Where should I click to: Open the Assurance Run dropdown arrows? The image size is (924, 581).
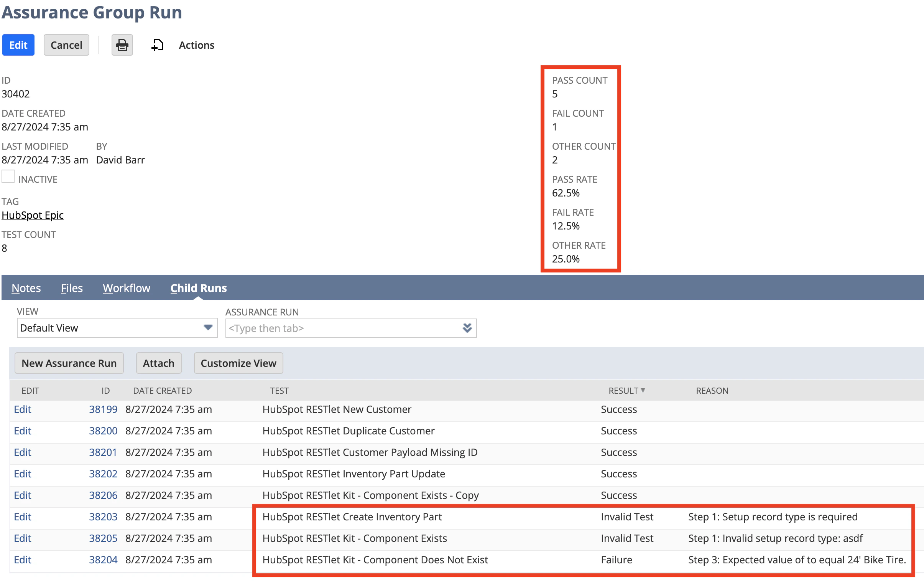467,328
